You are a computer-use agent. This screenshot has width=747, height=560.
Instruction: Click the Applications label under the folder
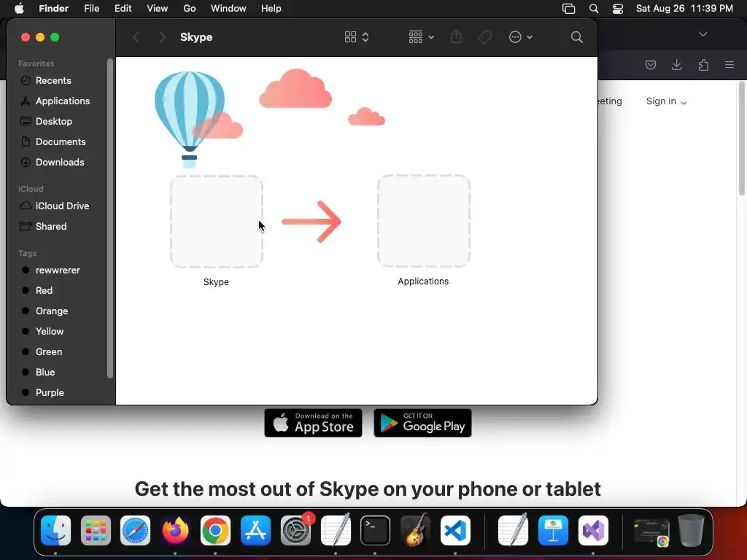point(423,281)
